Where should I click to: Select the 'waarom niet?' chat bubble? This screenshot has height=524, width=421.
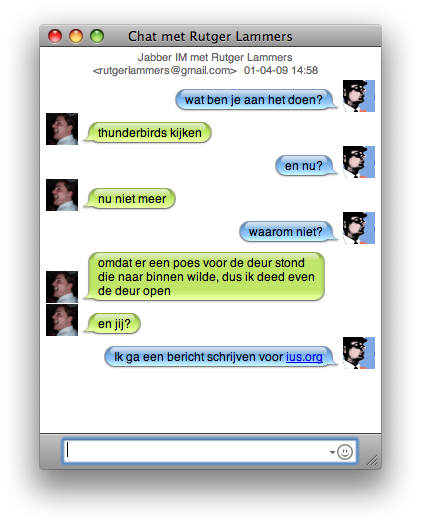(288, 231)
